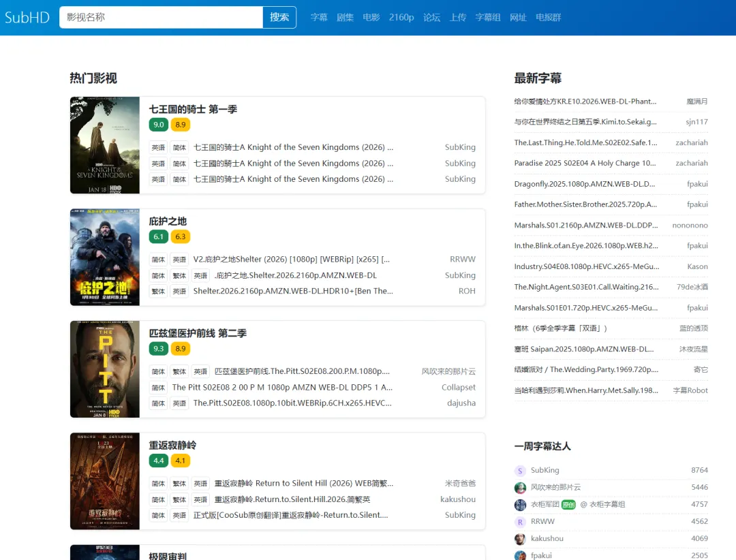Open the 重返寂静岭 poster thumbnail
This screenshot has width=736, height=560.
tap(105, 481)
